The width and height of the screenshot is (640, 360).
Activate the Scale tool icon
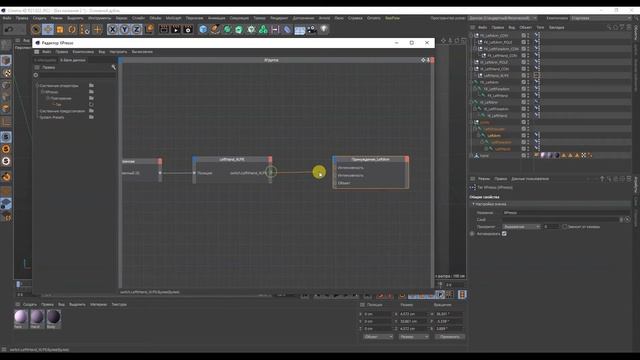tap(60, 29)
